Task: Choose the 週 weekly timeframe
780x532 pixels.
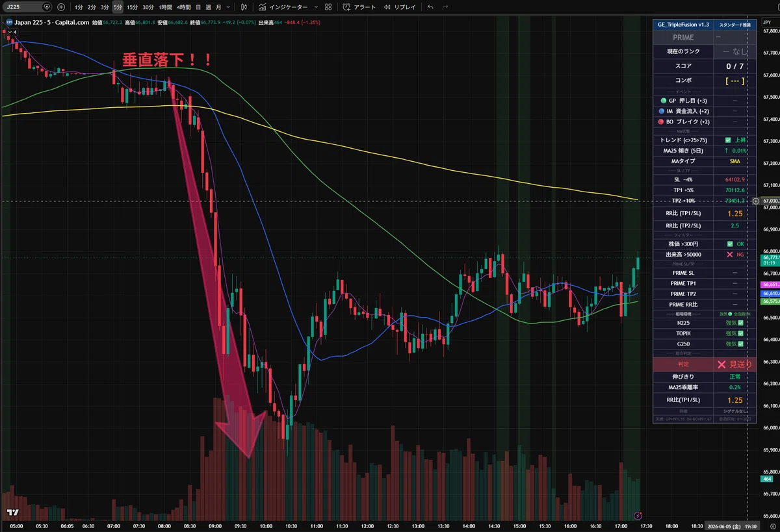Action: (x=207, y=7)
